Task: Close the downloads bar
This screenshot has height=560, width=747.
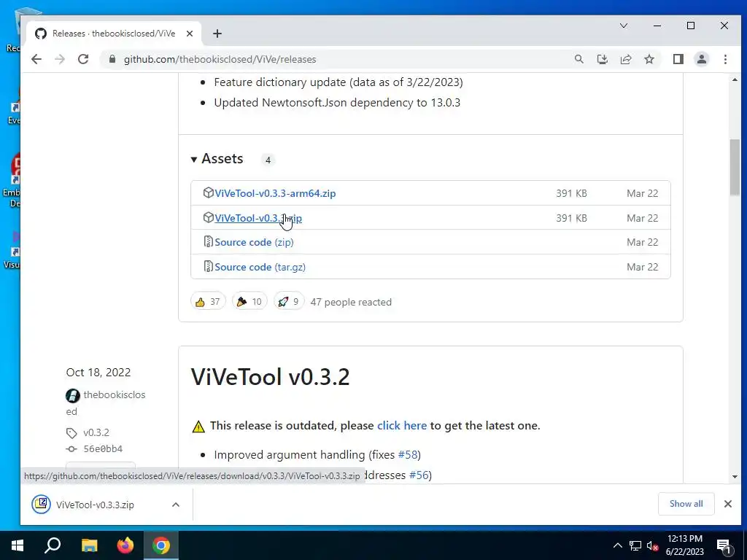Action: pyautogui.click(x=727, y=504)
